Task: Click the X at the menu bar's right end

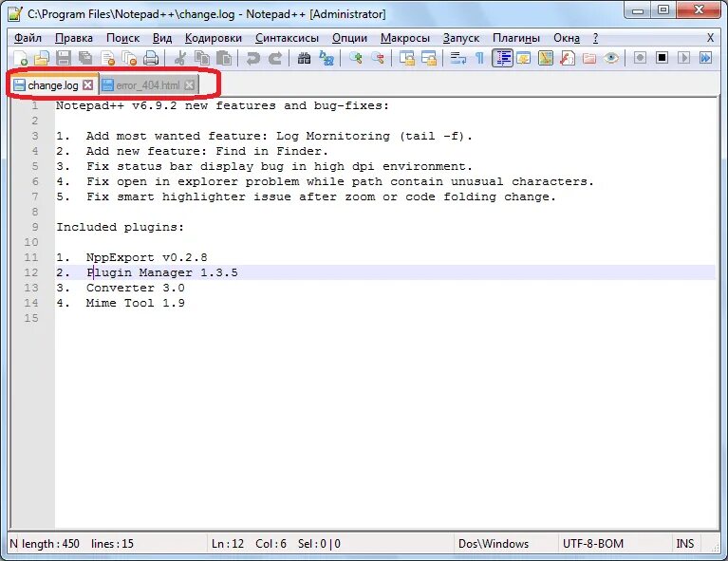Action: [x=710, y=38]
